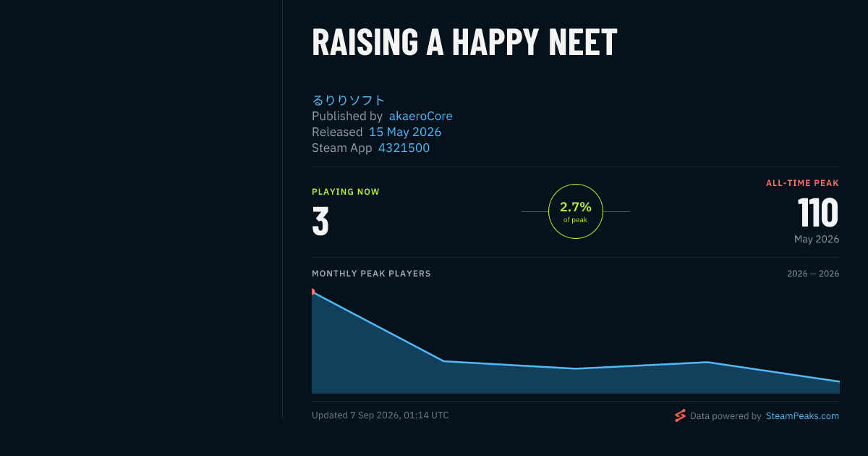868x456 pixels.
Task: Click the Playing Now count of 3
Action: 320,221
